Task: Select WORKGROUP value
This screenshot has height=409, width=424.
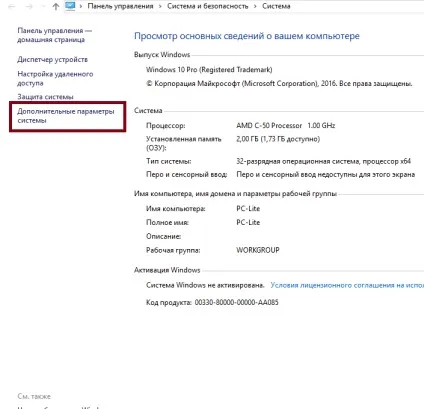Action: coord(258,250)
